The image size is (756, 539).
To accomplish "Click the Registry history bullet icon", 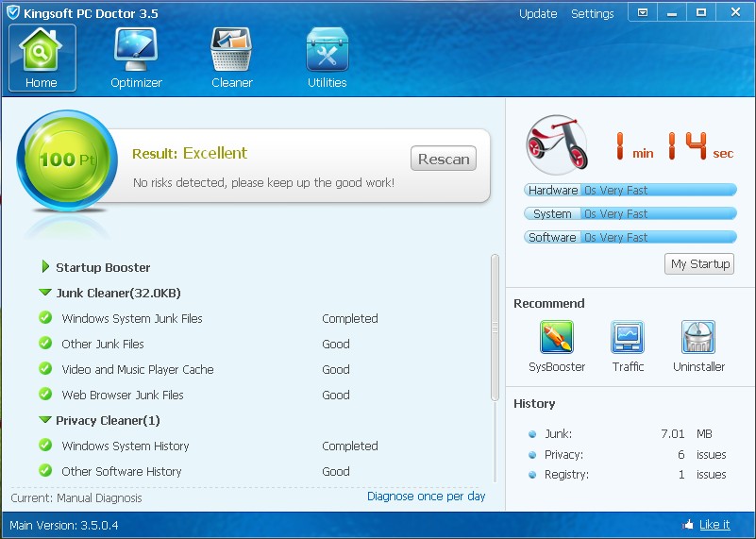I will point(532,475).
